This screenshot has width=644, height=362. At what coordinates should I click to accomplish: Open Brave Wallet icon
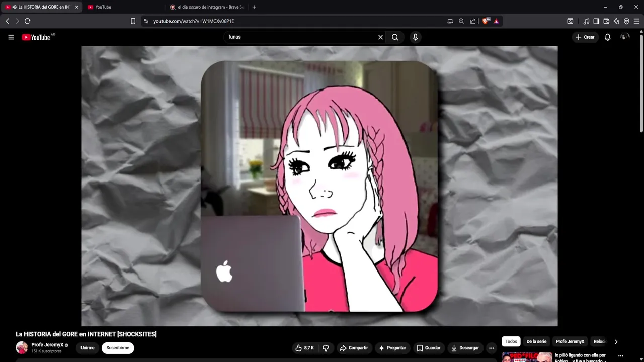[606, 21]
